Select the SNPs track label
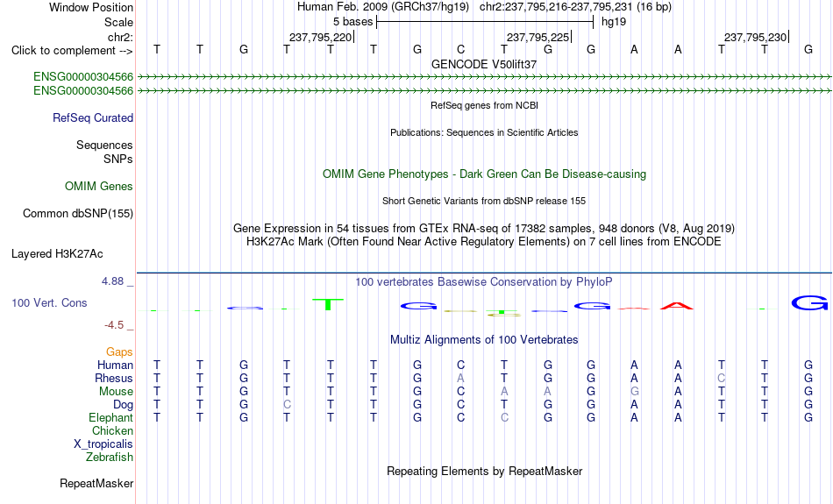Viewport: 833px width, 504px height. pos(118,159)
